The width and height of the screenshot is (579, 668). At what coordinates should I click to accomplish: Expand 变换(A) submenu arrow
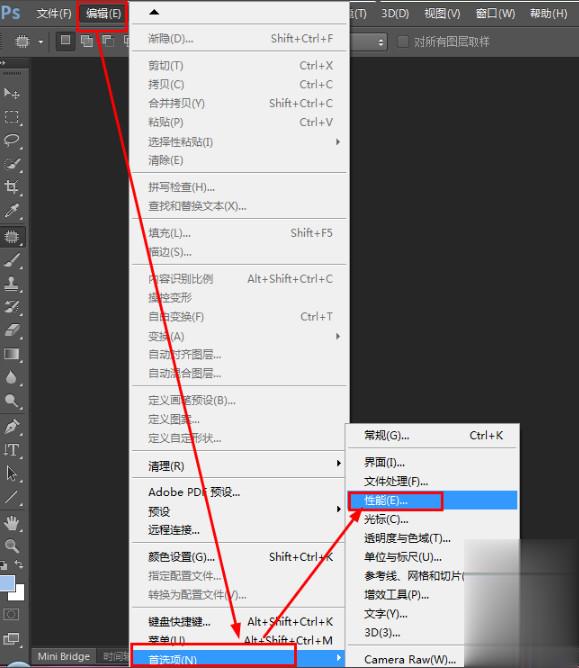[x=338, y=336]
